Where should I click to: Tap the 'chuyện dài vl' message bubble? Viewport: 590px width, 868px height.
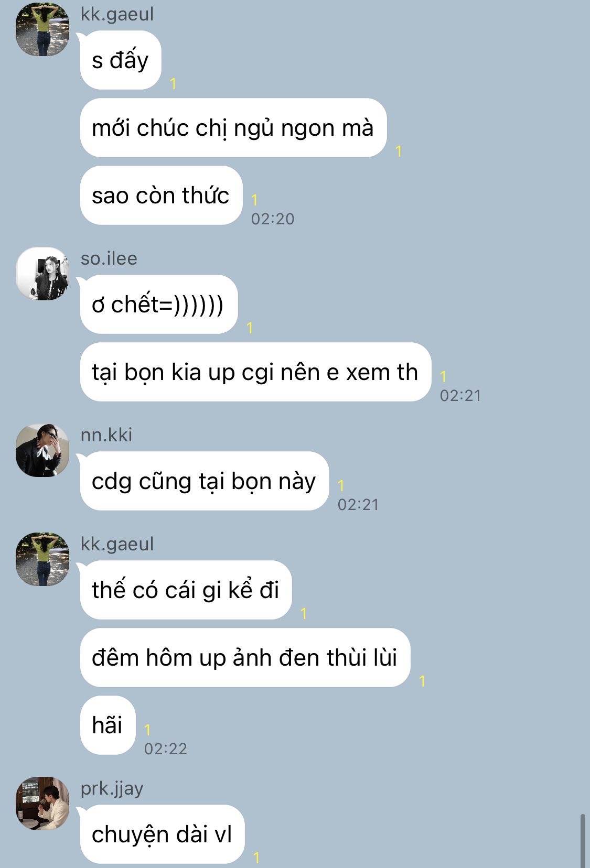coord(162,834)
